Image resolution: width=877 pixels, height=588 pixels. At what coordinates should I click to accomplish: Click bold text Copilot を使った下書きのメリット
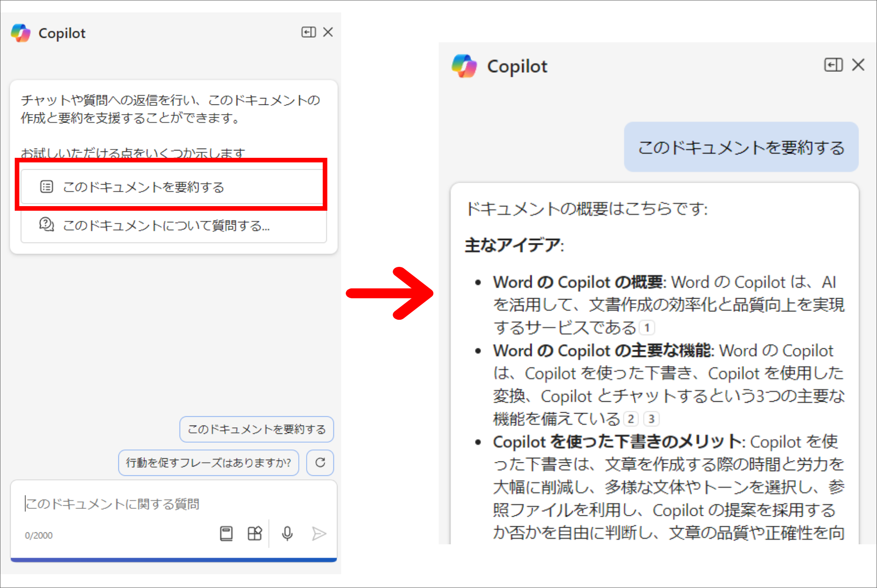617,442
